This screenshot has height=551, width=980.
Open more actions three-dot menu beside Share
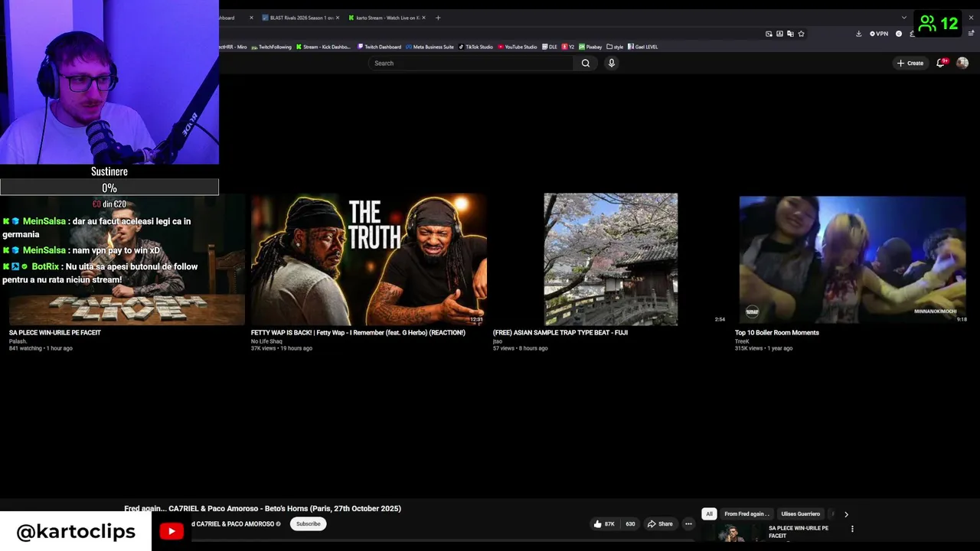point(688,524)
